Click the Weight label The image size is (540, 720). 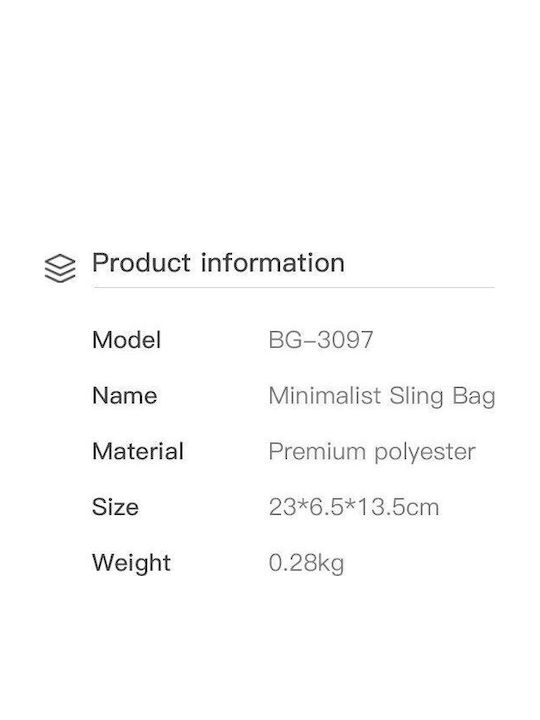(x=131, y=563)
